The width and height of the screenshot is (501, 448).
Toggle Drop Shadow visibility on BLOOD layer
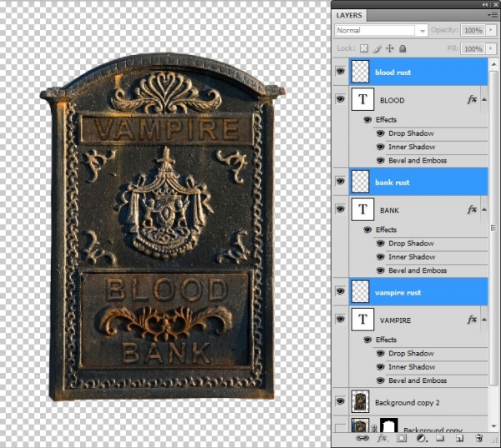380,133
